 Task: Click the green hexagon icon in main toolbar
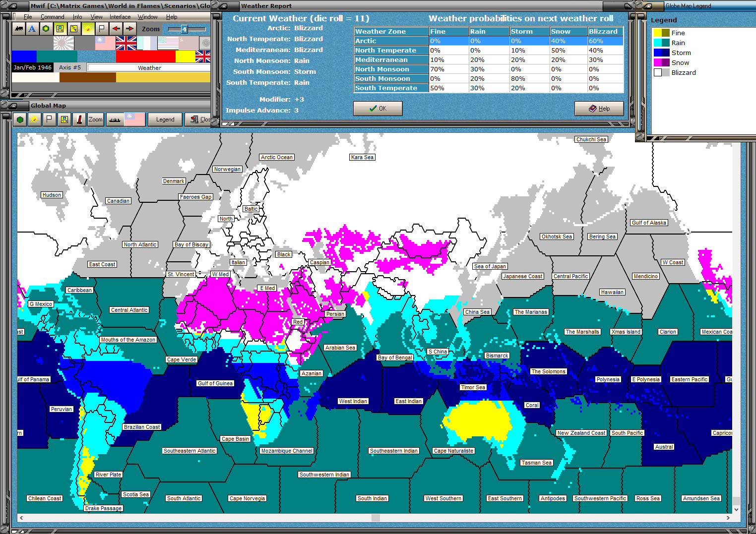coord(46,29)
